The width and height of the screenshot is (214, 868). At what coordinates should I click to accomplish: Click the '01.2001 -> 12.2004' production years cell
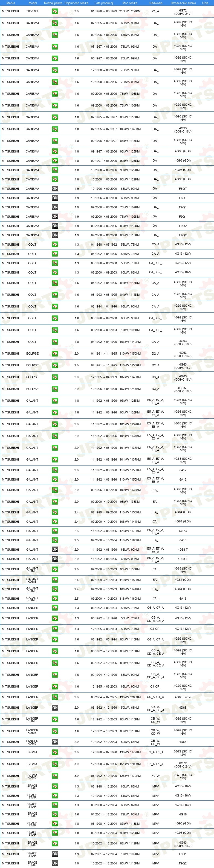104,814
